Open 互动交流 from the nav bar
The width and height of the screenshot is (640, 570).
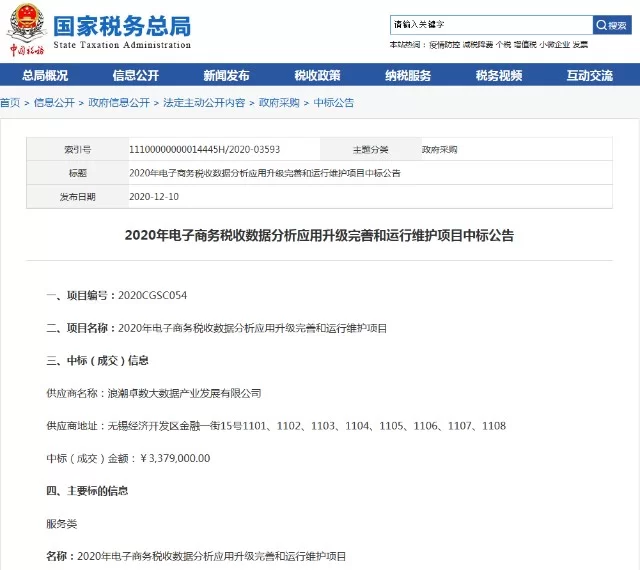[x=589, y=76]
